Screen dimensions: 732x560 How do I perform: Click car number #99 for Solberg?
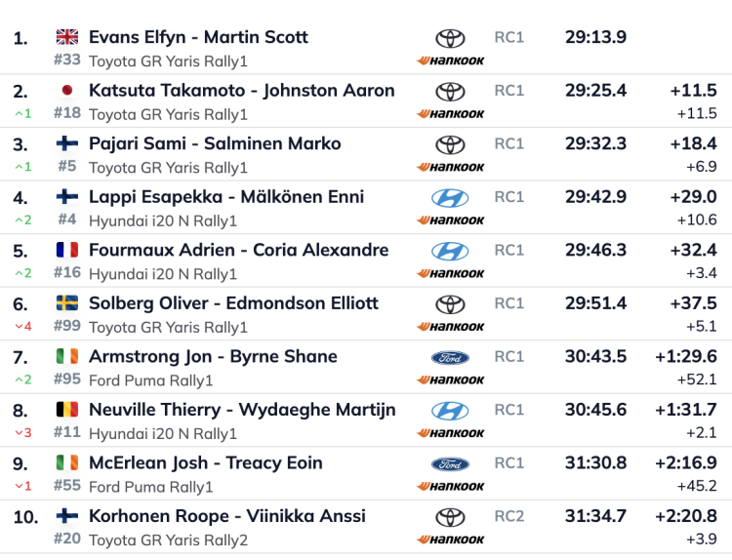click(67, 326)
